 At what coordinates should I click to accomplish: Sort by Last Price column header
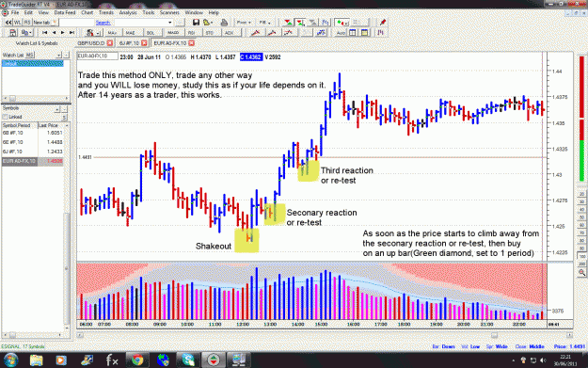click(52, 125)
